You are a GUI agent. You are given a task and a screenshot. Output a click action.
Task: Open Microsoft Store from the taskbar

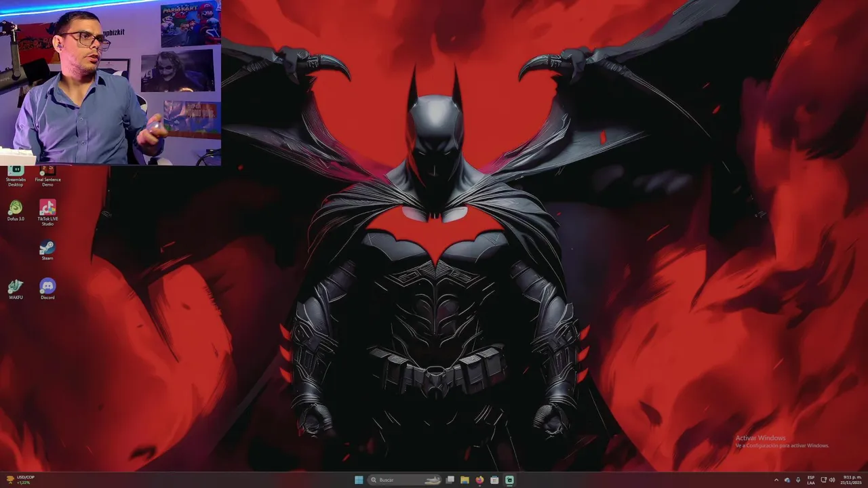(x=494, y=480)
